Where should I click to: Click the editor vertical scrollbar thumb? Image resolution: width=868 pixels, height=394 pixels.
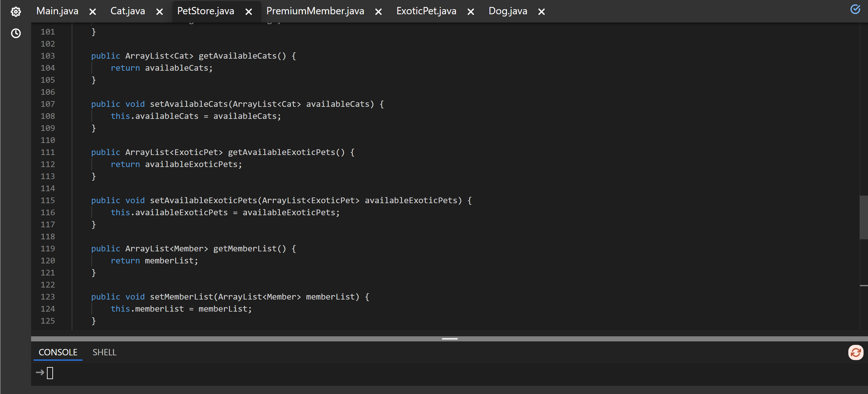[864, 217]
